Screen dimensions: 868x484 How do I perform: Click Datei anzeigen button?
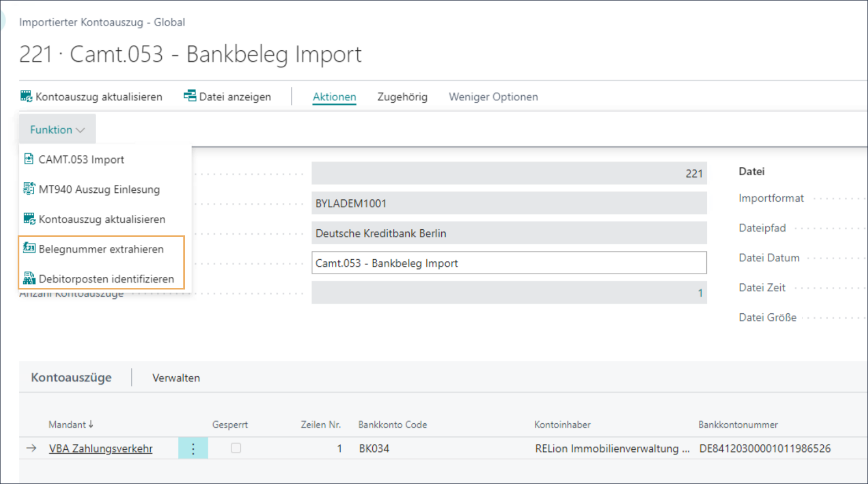click(x=227, y=97)
